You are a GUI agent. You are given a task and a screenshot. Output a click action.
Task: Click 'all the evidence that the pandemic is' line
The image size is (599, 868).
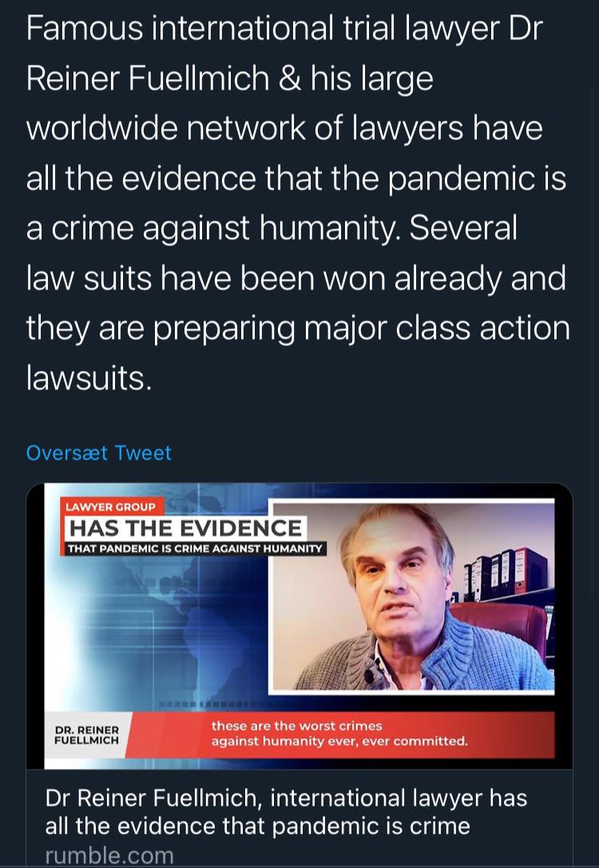coord(296,179)
